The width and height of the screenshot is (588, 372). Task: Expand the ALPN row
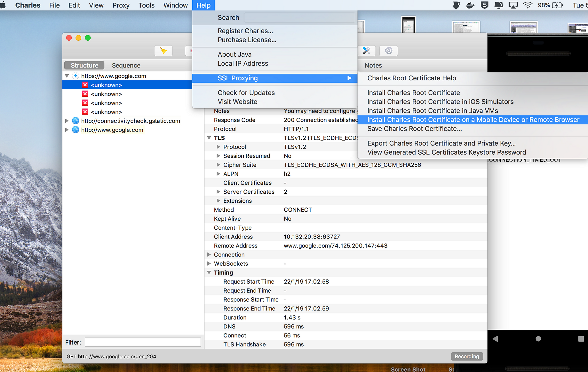coord(218,174)
